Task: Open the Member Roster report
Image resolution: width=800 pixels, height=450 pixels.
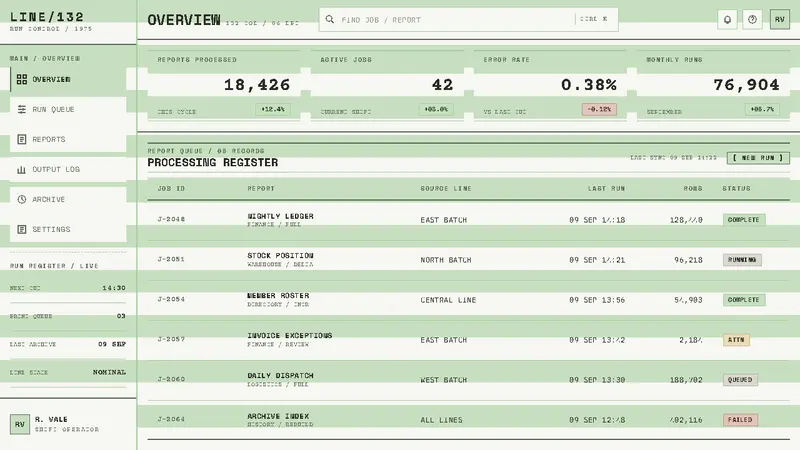Action: [278, 296]
